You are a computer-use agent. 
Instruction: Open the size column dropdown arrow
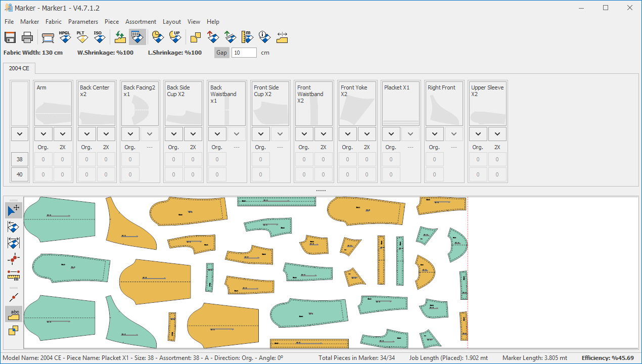point(20,134)
